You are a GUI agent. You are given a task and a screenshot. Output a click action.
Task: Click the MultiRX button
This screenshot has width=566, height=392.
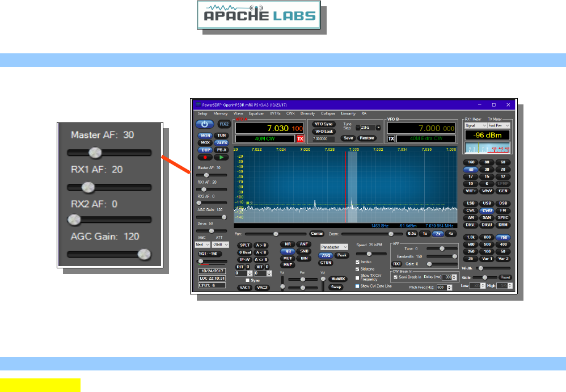(338, 279)
